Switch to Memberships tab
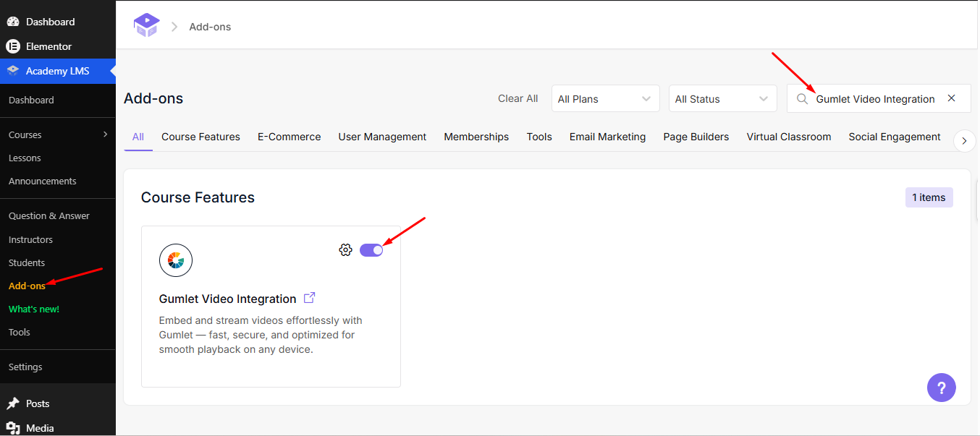Viewport: 980px width, 436px height. coord(476,137)
